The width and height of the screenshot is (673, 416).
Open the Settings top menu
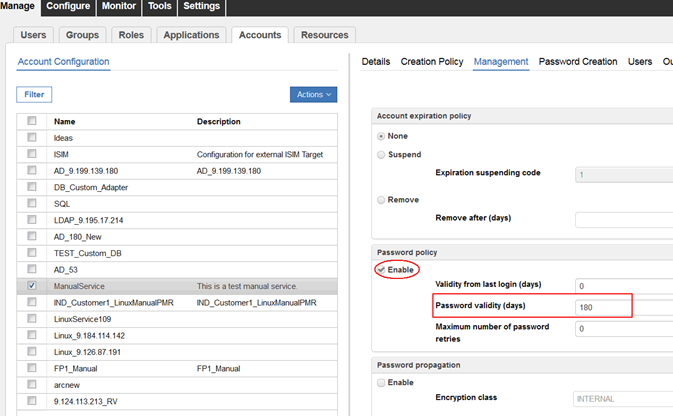coord(201,6)
